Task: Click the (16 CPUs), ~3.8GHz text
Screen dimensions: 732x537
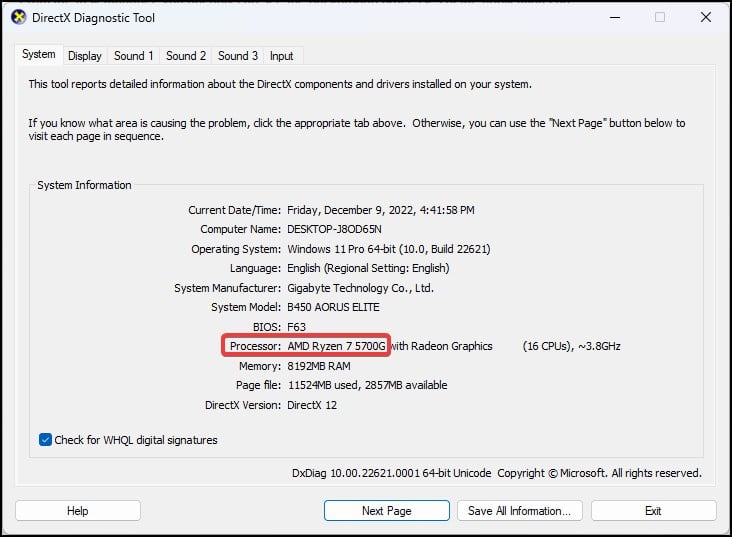Action: click(x=571, y=346)
